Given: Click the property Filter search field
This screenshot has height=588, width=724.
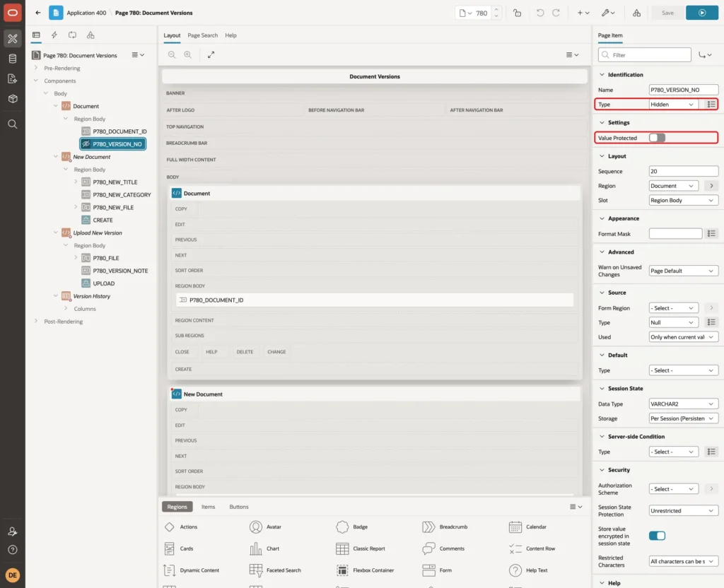Looking at the screenshot, I should coord(645,55).
